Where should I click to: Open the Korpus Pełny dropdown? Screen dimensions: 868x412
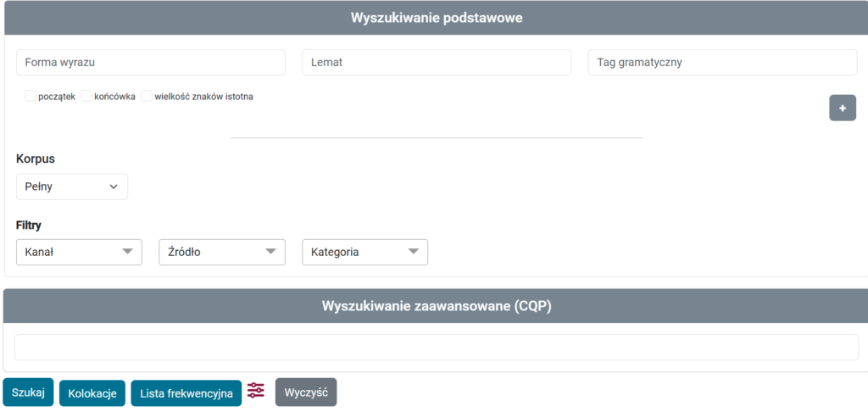(x=72, y=187)
